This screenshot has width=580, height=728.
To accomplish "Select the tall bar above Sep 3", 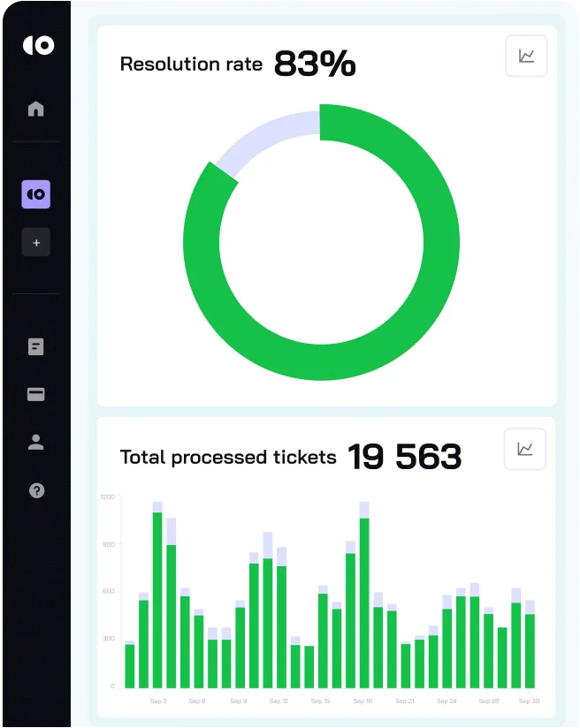I will pyautogui.click(x=157, y=601).
